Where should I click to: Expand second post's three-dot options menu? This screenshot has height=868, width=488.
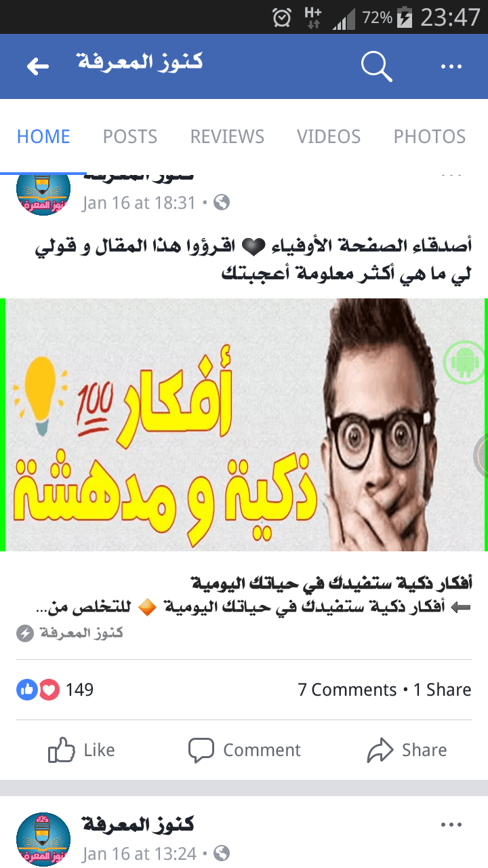pos(451,825)
